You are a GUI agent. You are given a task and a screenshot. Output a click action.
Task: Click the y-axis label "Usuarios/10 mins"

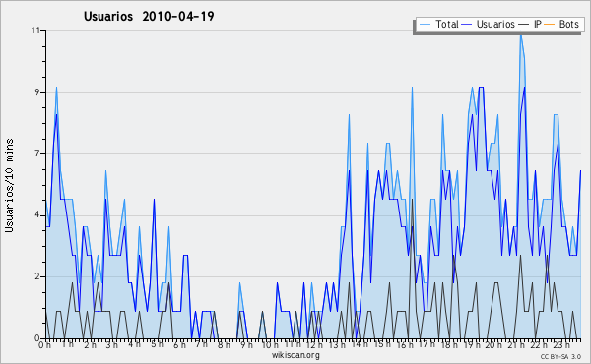(x=9, y=185)
